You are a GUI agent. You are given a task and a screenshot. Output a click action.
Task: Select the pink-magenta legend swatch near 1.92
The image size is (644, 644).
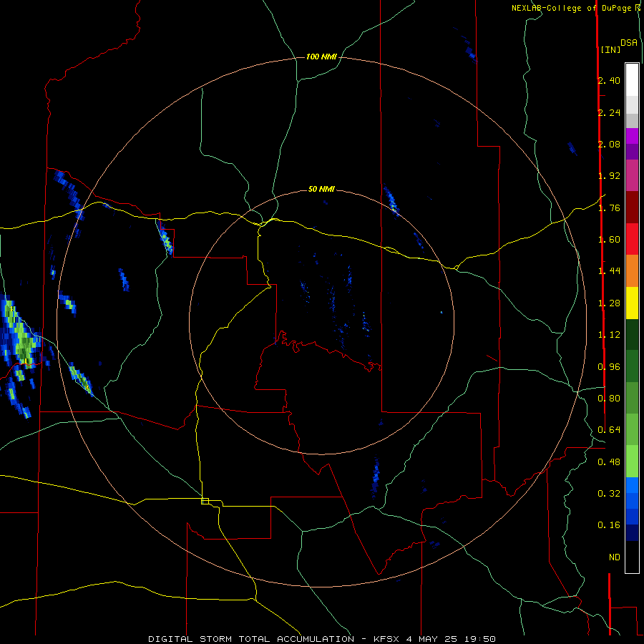click(632, 175)
